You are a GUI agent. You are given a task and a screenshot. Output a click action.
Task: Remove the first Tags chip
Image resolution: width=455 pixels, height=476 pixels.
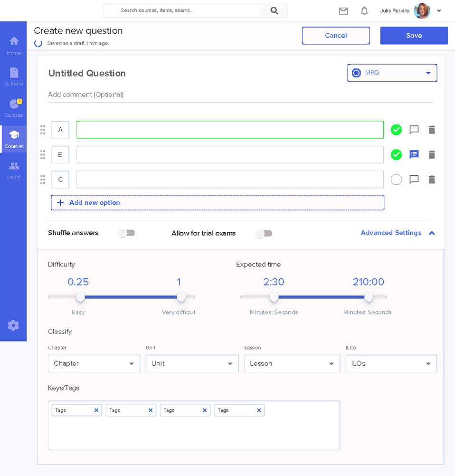(x=96, y=410)
